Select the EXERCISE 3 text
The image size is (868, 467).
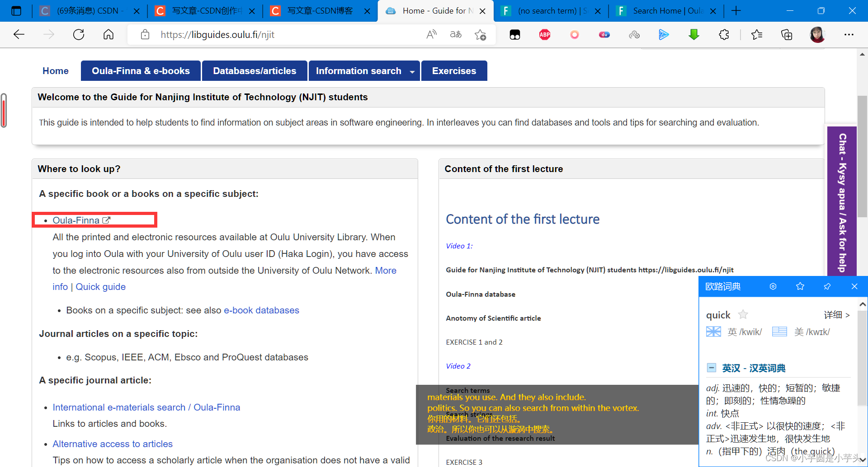[x=464, y=462]
